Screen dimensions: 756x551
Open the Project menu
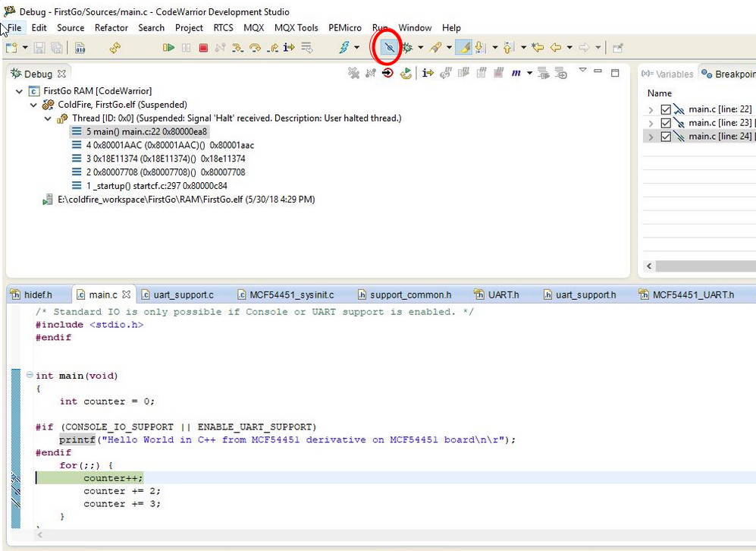coord(189,27)
